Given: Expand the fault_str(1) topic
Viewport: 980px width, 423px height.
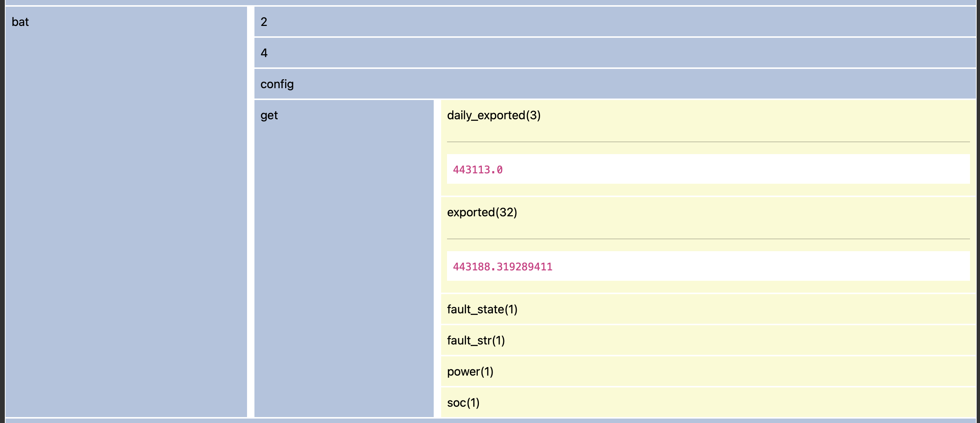Looking at the screenshot, I should tap(476, 340).
